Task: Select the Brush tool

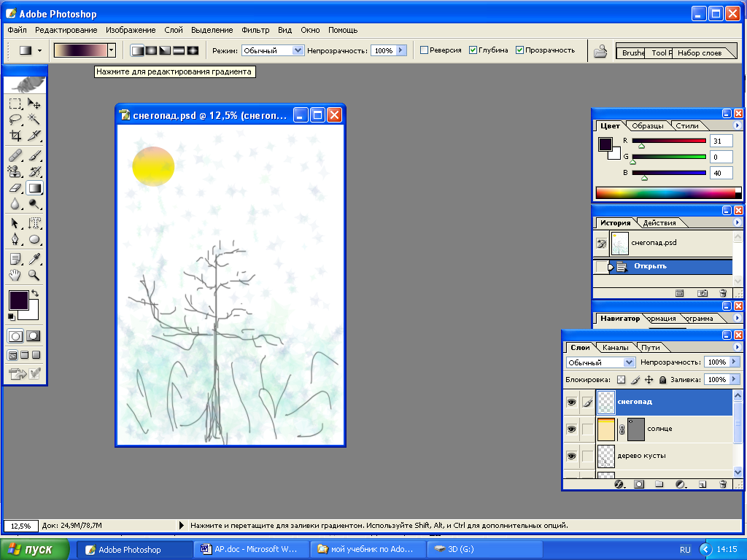Action: click(x=34, y=155)
